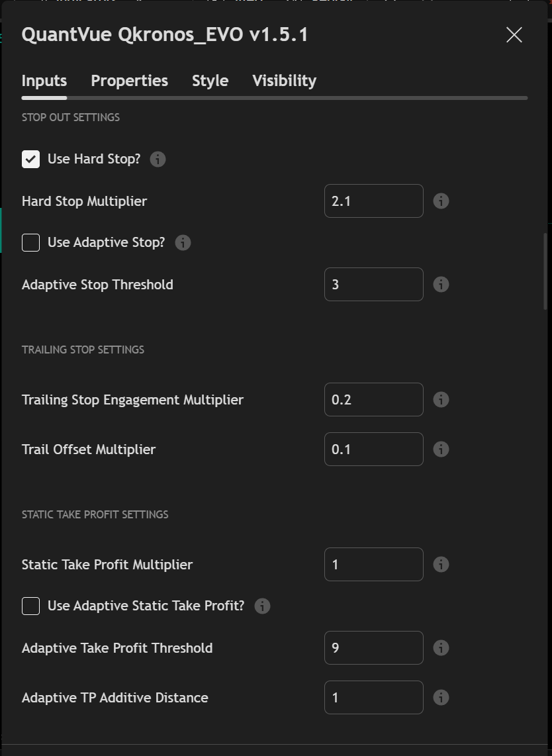Show info for Trailing Stop Engagement Multiplier

(x=441, y=400)
